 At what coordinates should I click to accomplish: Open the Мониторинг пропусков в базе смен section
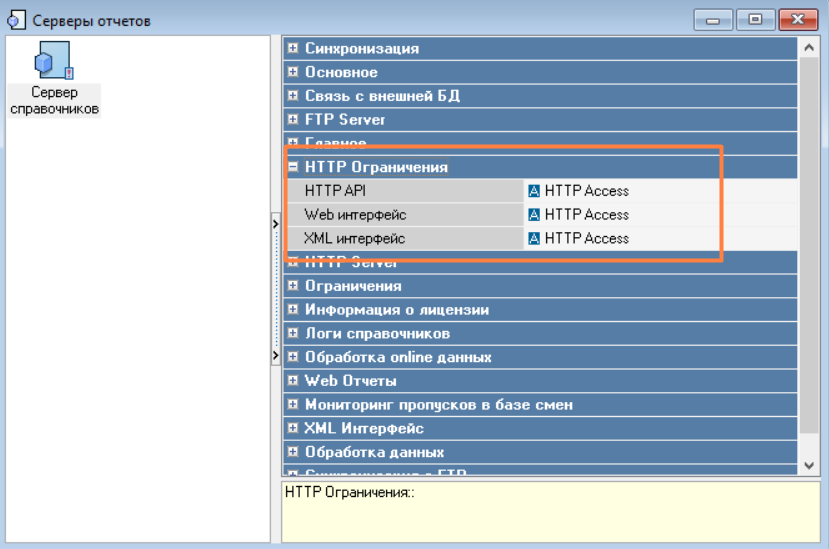click(x=293, y=405)
